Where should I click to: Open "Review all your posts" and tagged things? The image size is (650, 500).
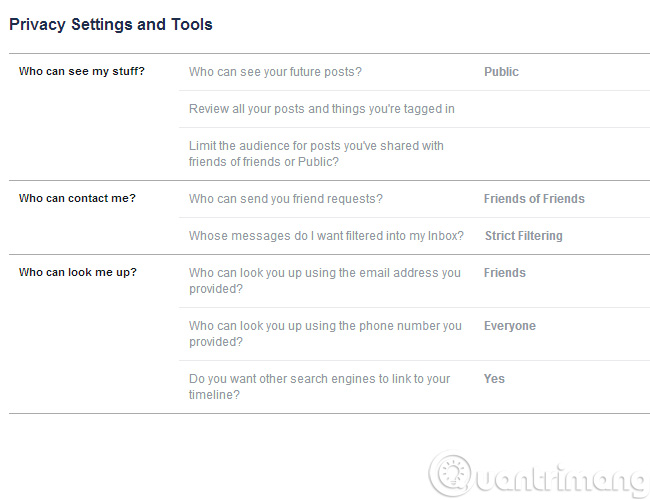tap(322, 109)
